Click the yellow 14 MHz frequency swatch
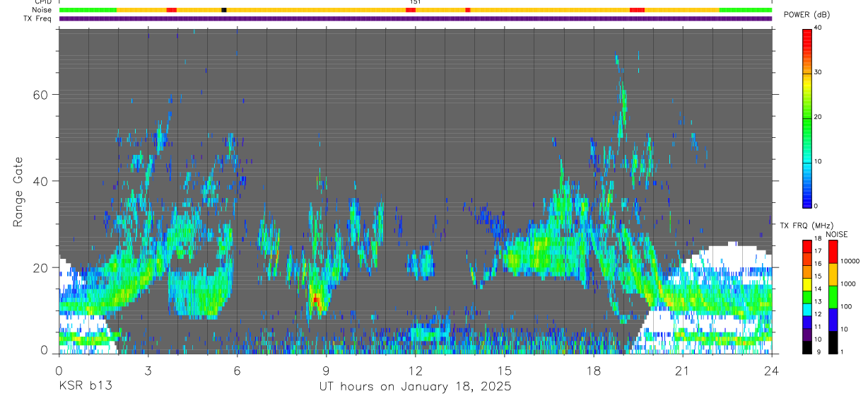Image resolution: width=868 pixels, height=401 pixels. pos(807,289)
